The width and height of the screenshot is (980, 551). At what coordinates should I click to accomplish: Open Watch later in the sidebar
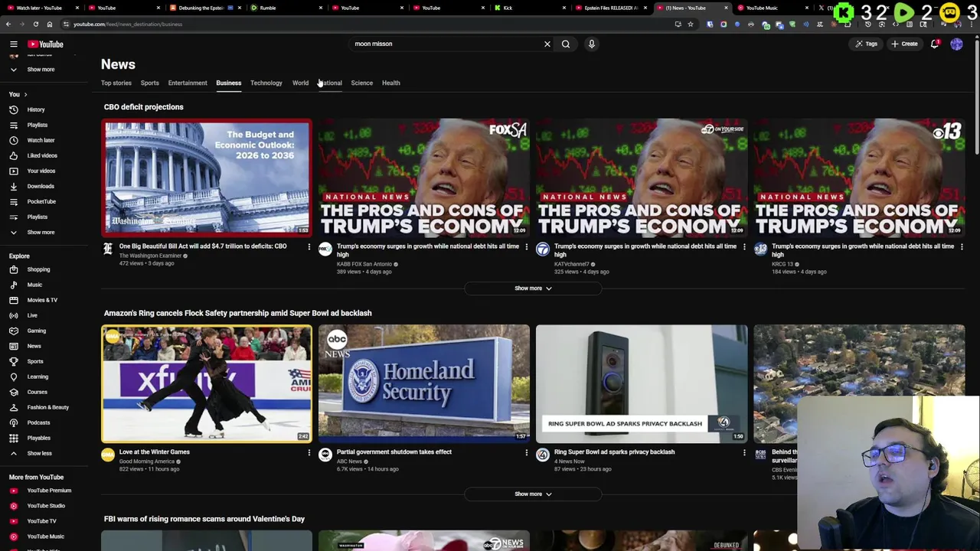(x=41, y=140)
